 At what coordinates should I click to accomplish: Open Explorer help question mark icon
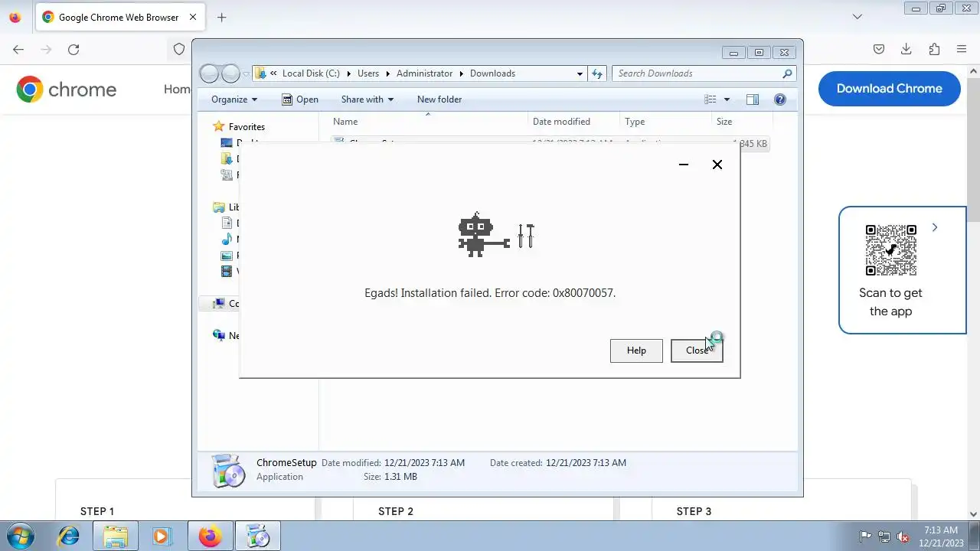(x=780, y=99)
